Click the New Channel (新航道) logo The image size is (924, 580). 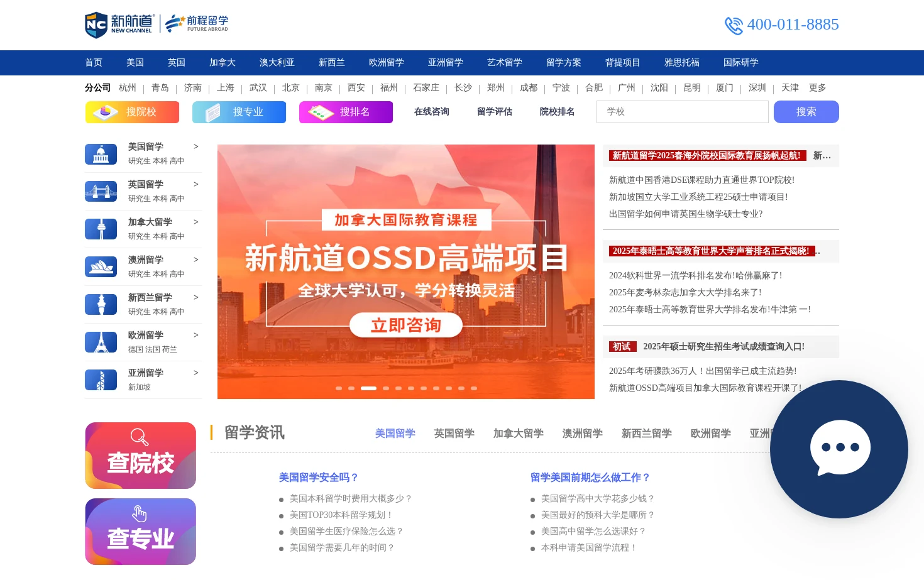[x=119, y=25]
